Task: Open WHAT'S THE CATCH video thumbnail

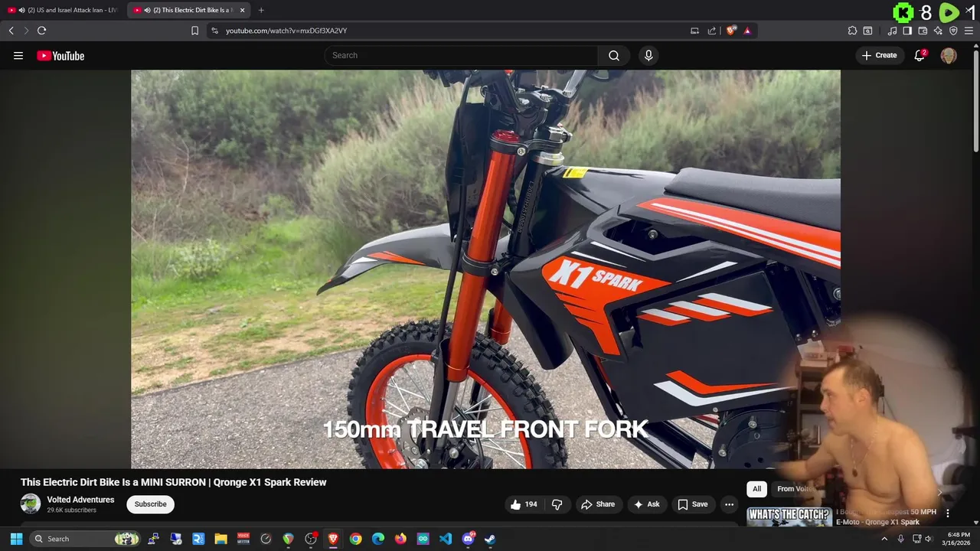Action: pyautogui.click(x=789, y=517)
